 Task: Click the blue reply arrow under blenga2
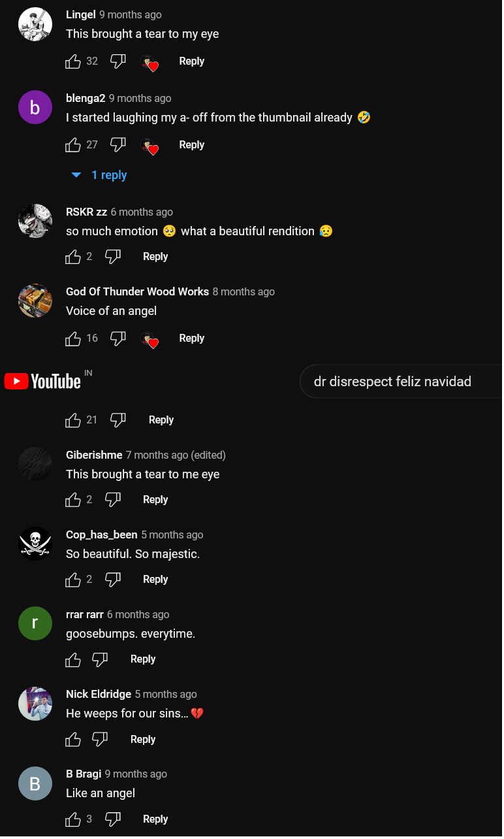76,175
